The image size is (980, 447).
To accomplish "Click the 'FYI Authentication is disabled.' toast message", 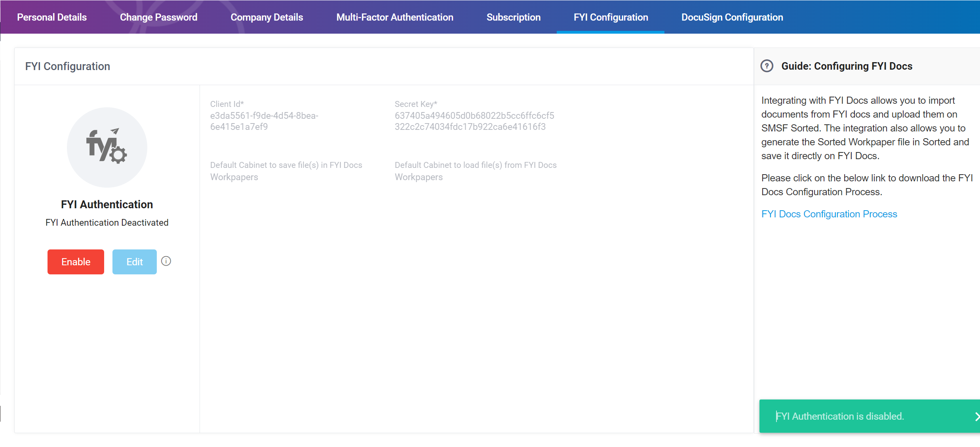I will pyautogui.click(x=839, y=417).
